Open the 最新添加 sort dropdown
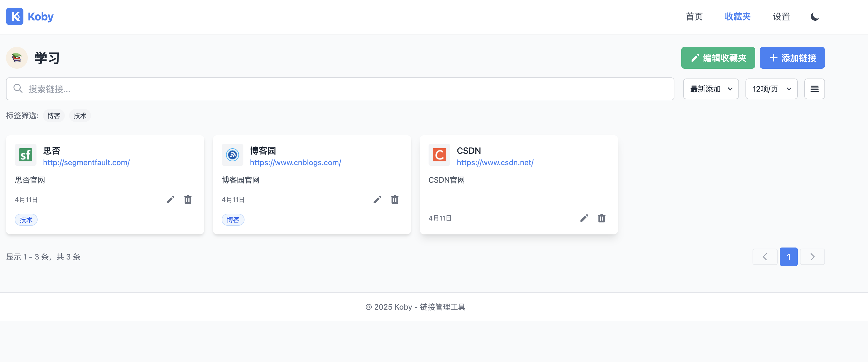Screen dimensions: 868x362 tap(711, 89)
